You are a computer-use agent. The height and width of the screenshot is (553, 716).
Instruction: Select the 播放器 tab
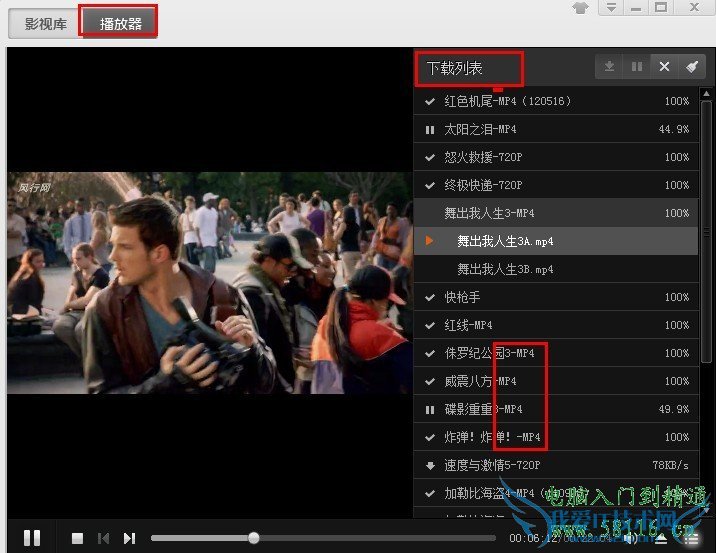pos(120,24)
